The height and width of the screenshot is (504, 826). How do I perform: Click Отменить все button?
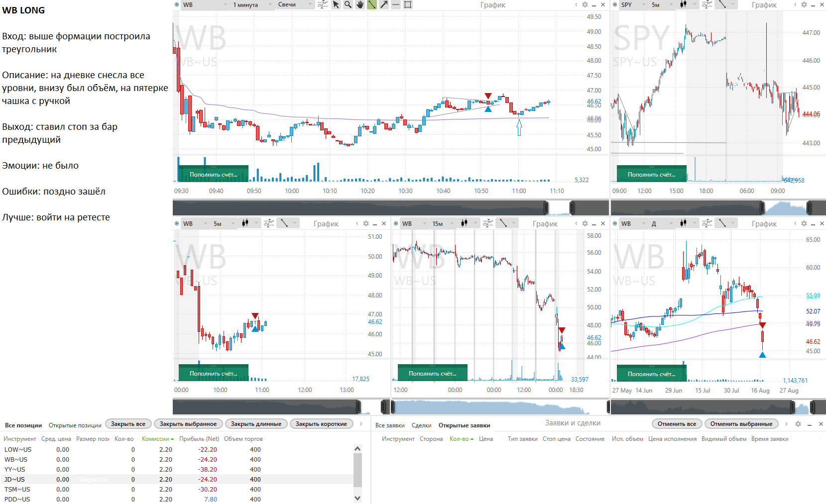677,424
